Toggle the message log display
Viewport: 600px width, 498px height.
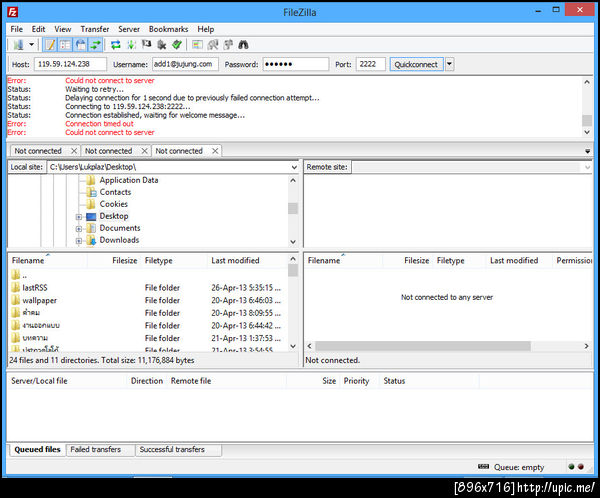[50, 45]
